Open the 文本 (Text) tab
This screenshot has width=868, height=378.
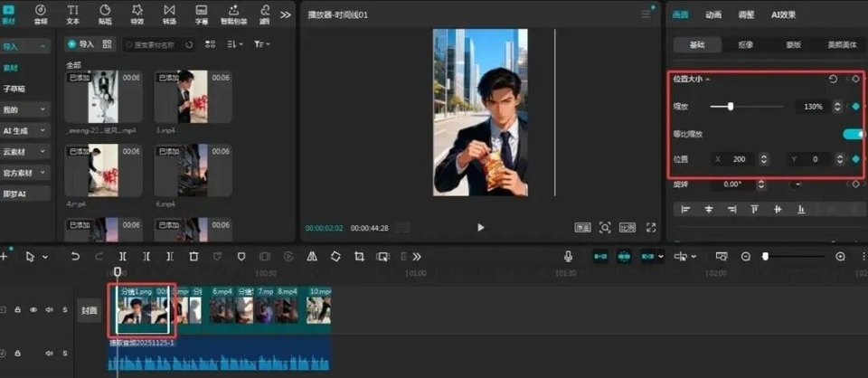click(x=73, y=14)
